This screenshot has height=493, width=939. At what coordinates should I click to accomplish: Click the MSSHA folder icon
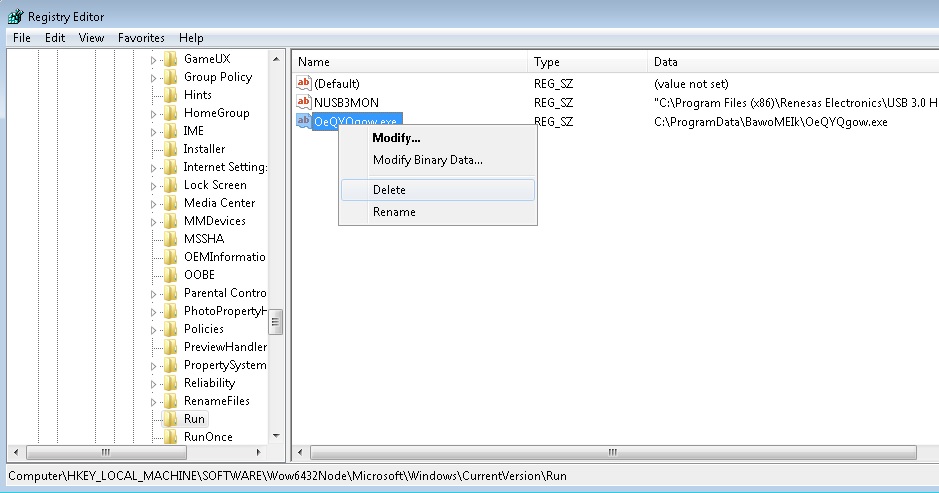pyautogui.click(x=171, y=238)
